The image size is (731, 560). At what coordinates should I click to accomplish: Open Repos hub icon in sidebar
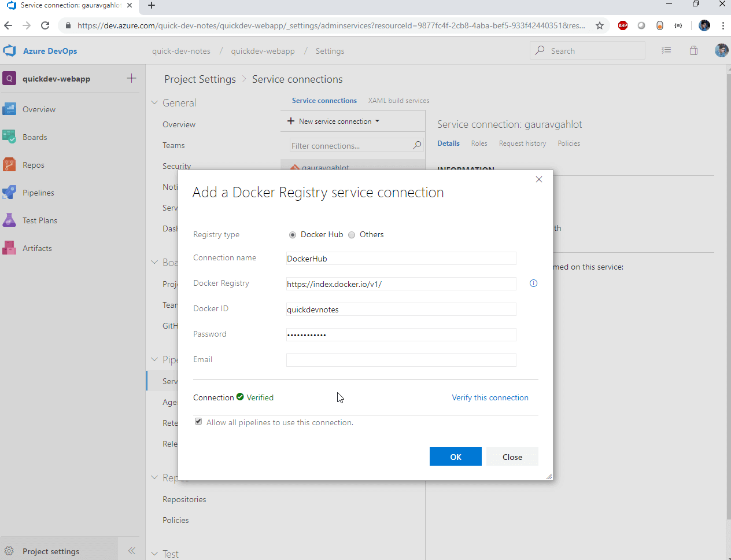tap(9, 165)
